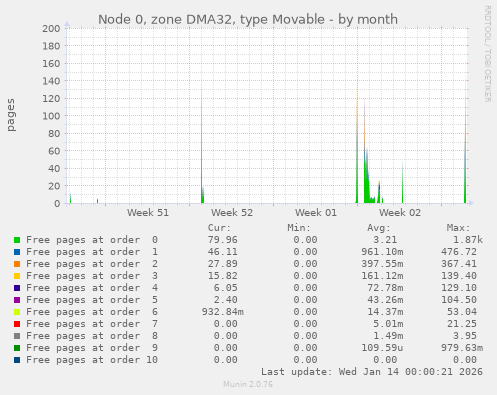
Task: Click the average value 161.12m
Action: coord(382,276)
